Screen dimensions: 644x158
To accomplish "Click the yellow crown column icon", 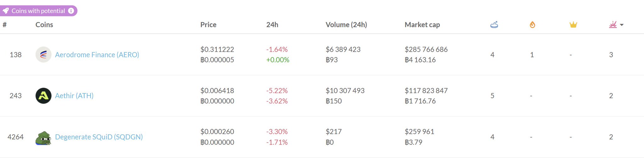I will pos(573,25).
